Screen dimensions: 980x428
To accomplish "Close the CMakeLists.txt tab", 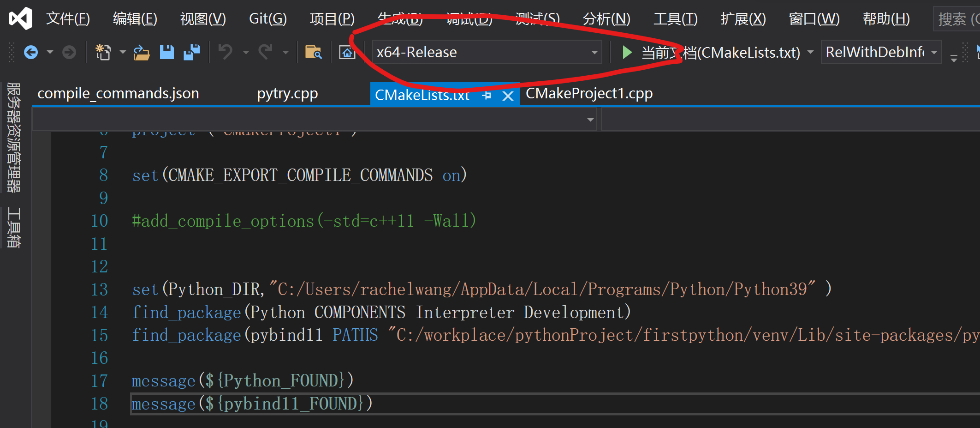I will [508, 96].
